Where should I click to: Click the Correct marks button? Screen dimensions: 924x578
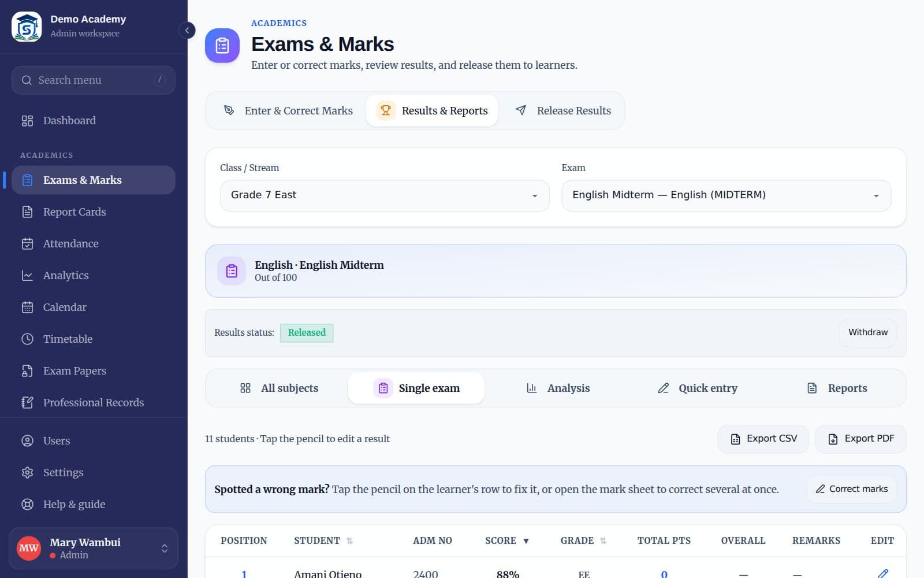852,490
